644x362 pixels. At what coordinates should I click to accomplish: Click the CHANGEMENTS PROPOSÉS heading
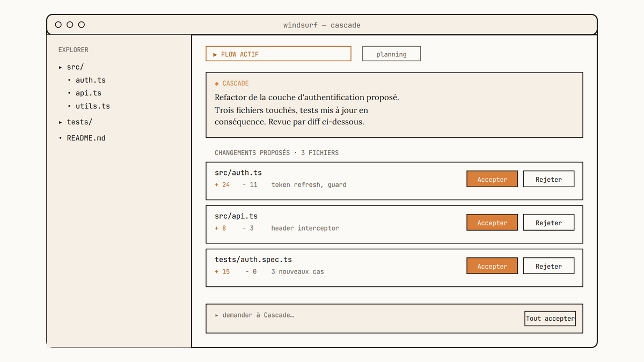tap(277, 153)
